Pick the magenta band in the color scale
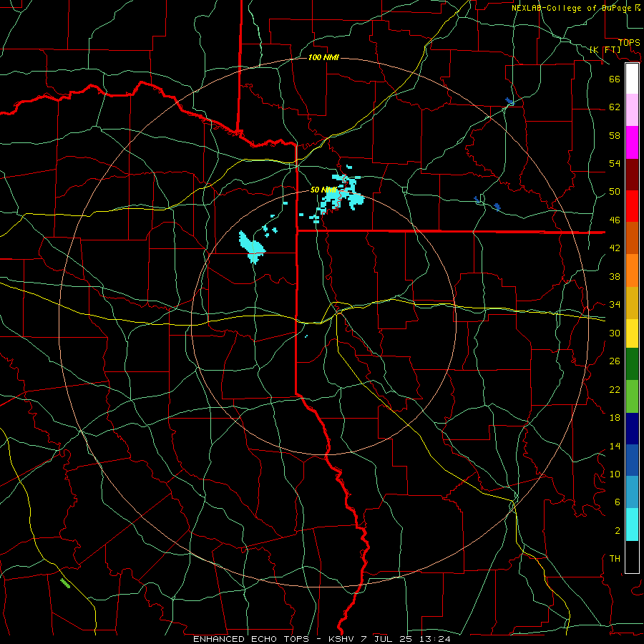The height and width of the screenshot is (644, 644). tap(632, 142)
